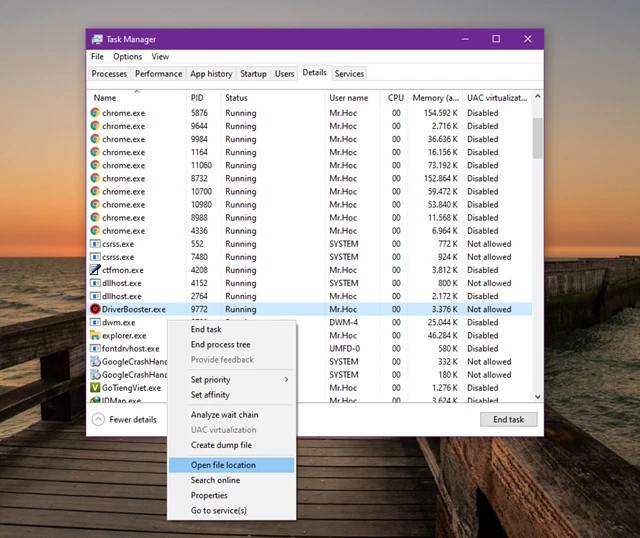Click the DriverBooster.exe red process icon

tap(95, 309)
